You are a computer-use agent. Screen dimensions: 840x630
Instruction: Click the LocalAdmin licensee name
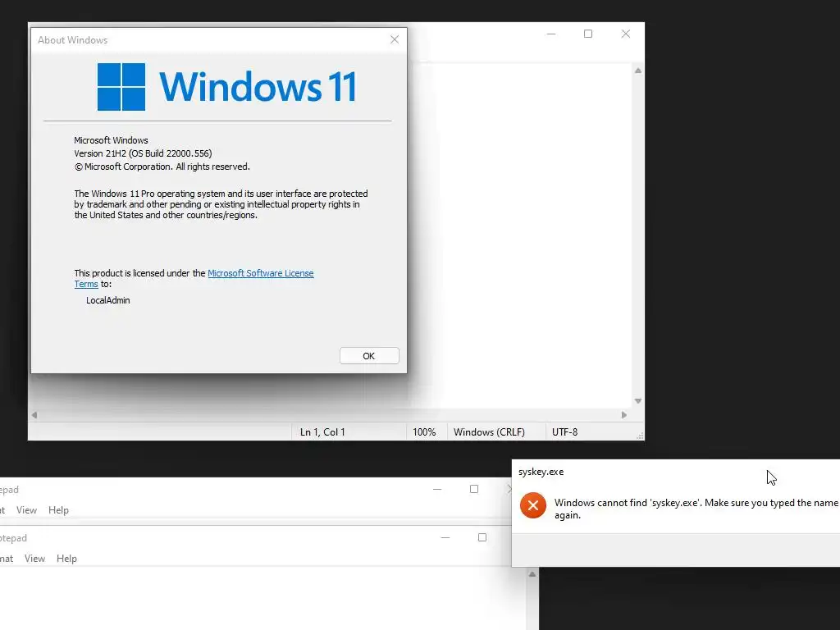click(108, 300)
